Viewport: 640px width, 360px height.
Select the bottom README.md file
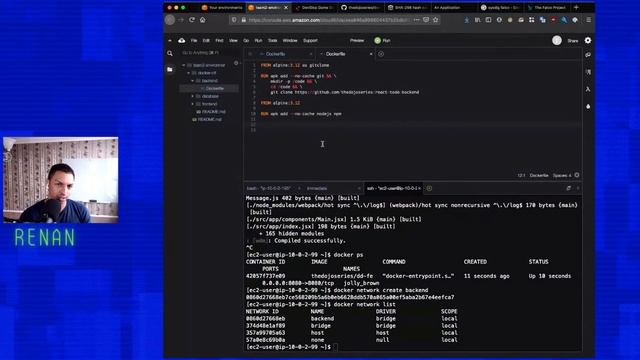pos(210,120)
